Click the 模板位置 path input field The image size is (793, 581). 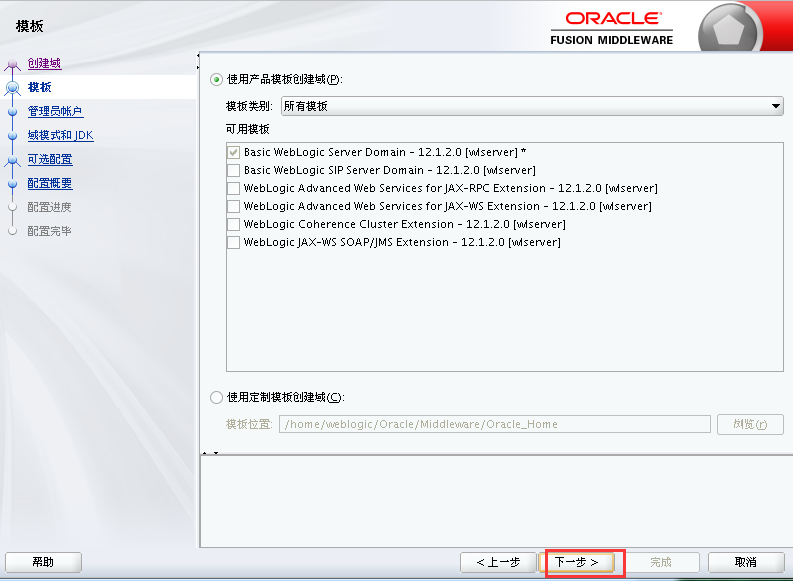pos(495,424)
